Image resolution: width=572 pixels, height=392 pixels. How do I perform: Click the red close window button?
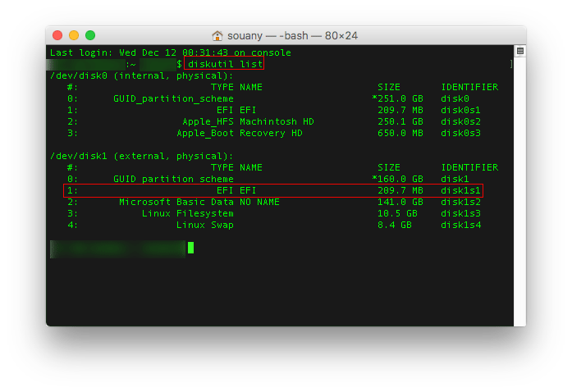(x=57, y=35)
